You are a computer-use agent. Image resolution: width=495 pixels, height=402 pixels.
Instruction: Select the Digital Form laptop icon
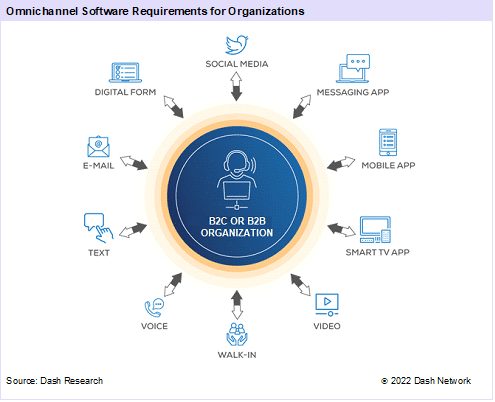click(x=125, y=72)
